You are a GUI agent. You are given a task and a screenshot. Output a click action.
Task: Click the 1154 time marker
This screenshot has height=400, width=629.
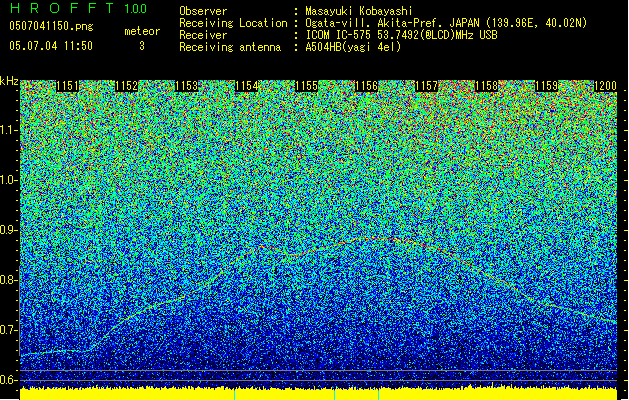pyautogui.click(x=246, y=86)
